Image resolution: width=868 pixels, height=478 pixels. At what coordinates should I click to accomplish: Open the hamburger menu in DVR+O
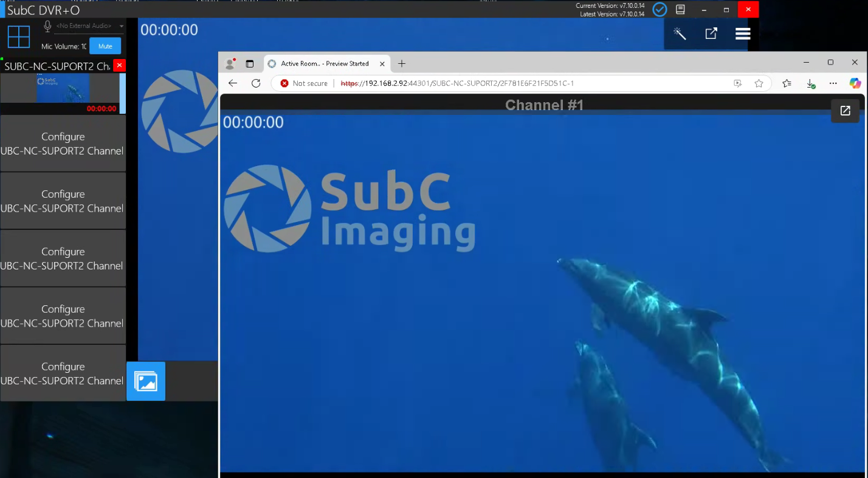(743, 34)
